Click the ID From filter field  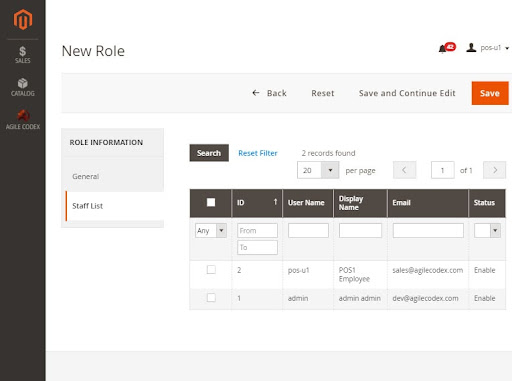pos(257,230)
